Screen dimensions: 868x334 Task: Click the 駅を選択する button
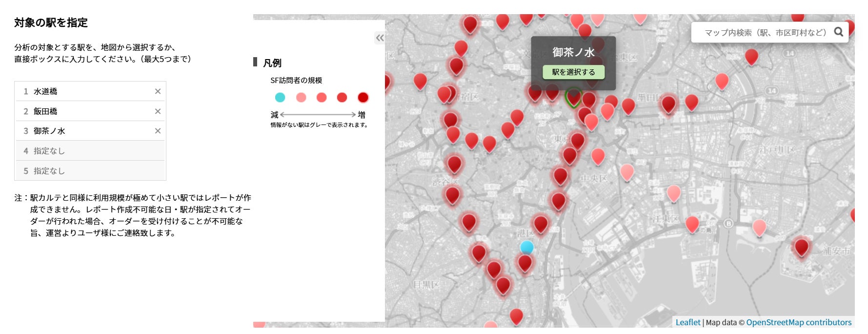point(573,72)
